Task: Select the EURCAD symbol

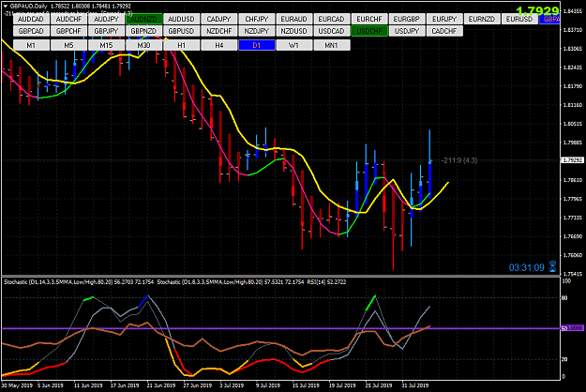Action: [332, 19]
